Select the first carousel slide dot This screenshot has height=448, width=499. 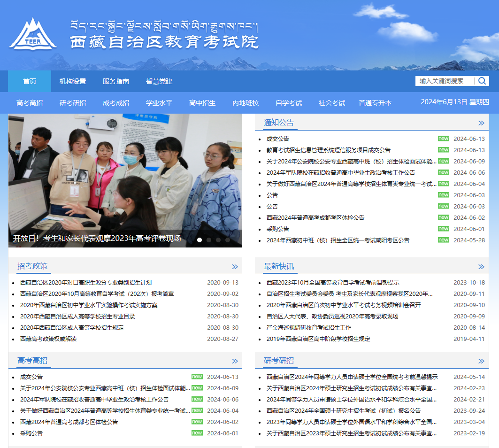tap(200, 240)
